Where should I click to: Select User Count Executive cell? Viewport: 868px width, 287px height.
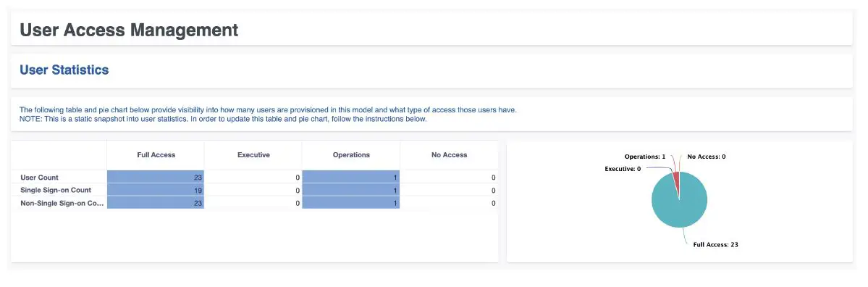coord(253,178)
